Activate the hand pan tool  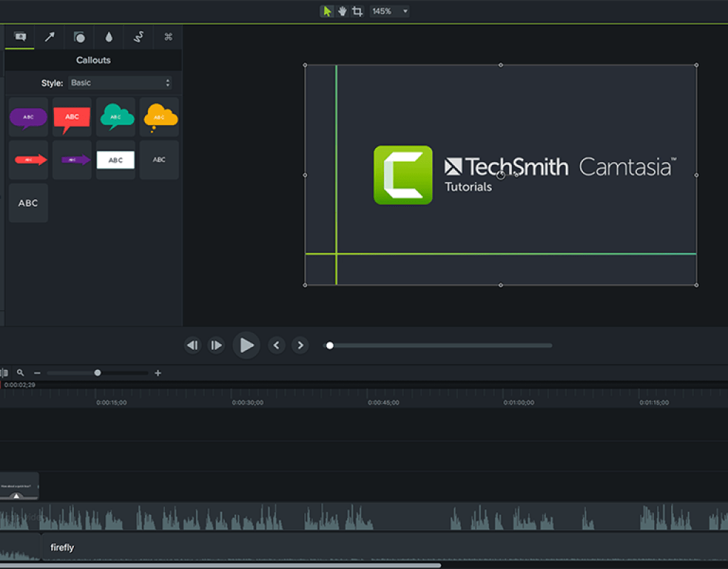click(342, 11)
